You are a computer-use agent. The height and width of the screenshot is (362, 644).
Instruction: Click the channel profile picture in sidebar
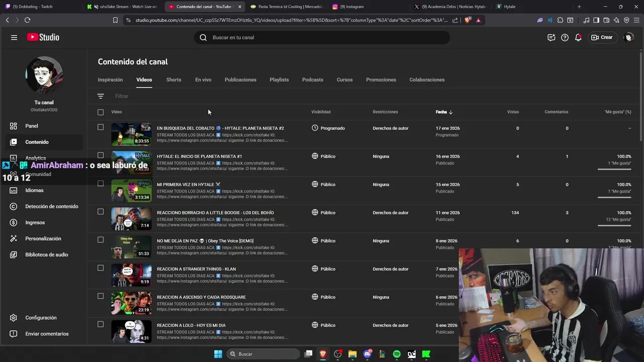tap(44, 75)
